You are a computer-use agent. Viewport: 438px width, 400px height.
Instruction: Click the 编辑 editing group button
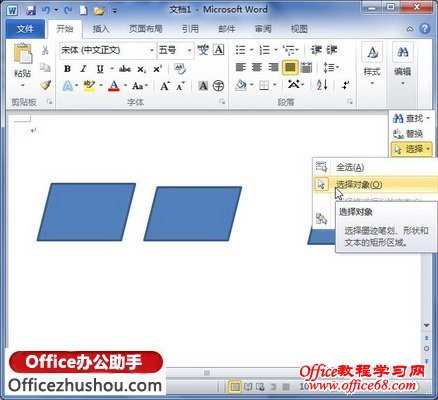pyautogui.click(x=403, y=65)
